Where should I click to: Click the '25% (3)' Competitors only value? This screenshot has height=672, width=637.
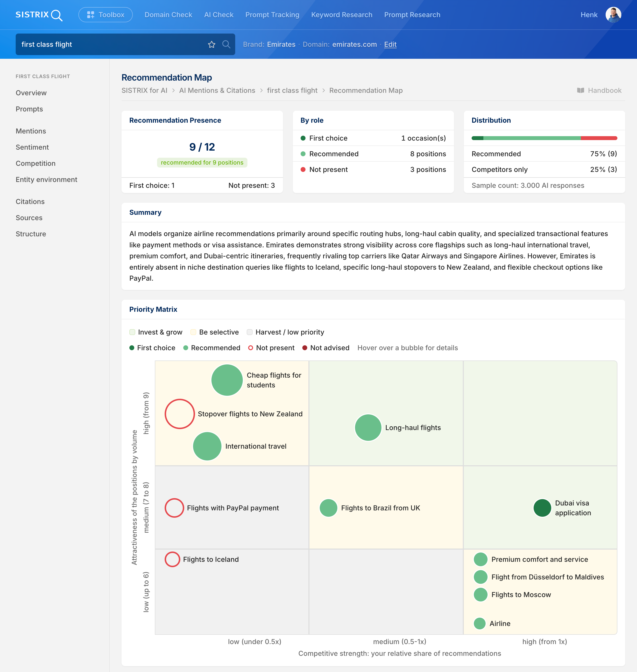click(x=603, y=170)
